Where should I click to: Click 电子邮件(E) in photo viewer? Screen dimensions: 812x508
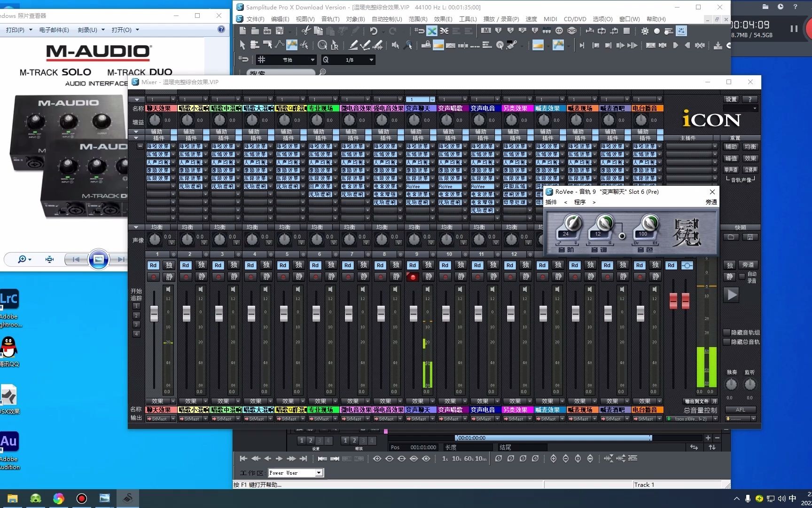click(54, 30)
